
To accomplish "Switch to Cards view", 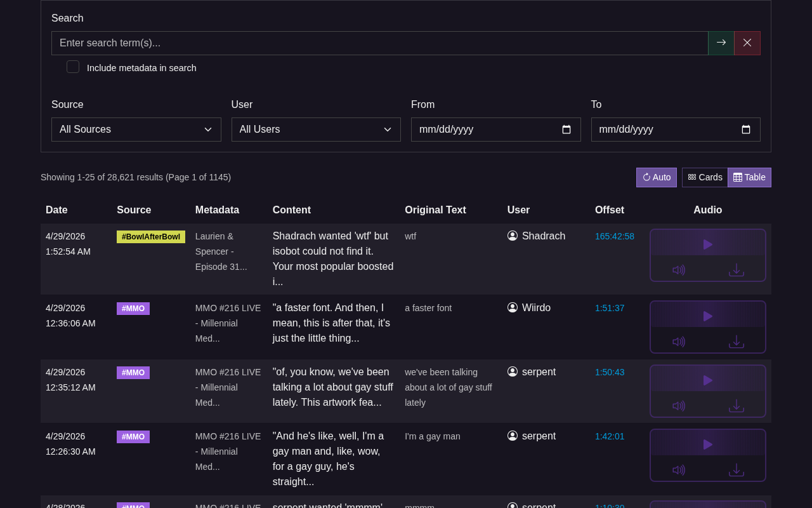I will 705,177.
